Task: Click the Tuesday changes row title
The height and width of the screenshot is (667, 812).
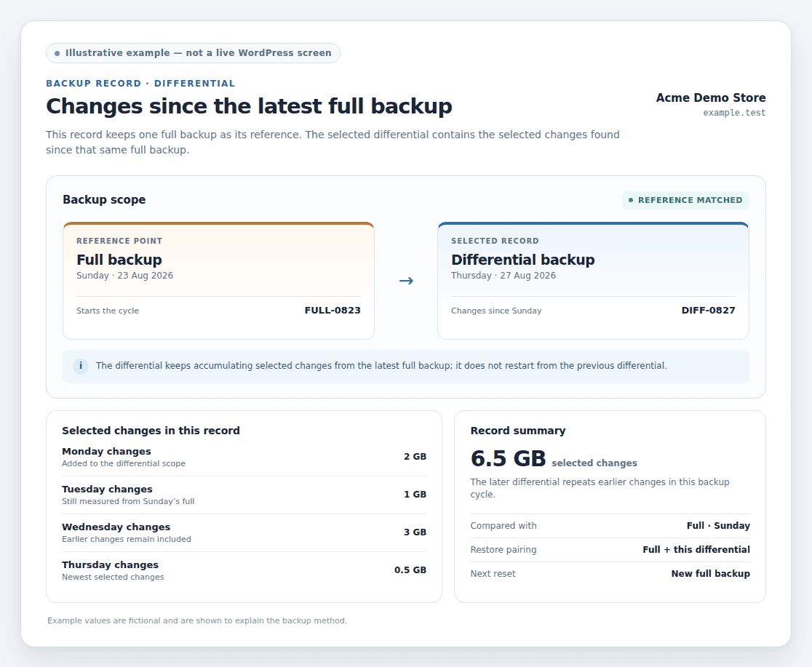Action: [107, 490]
